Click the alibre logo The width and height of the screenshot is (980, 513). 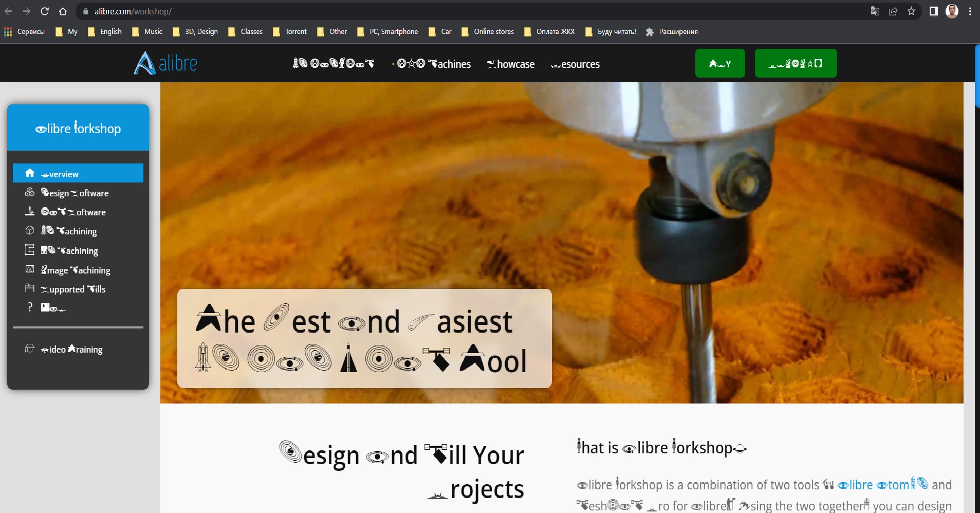pos(165,63)
